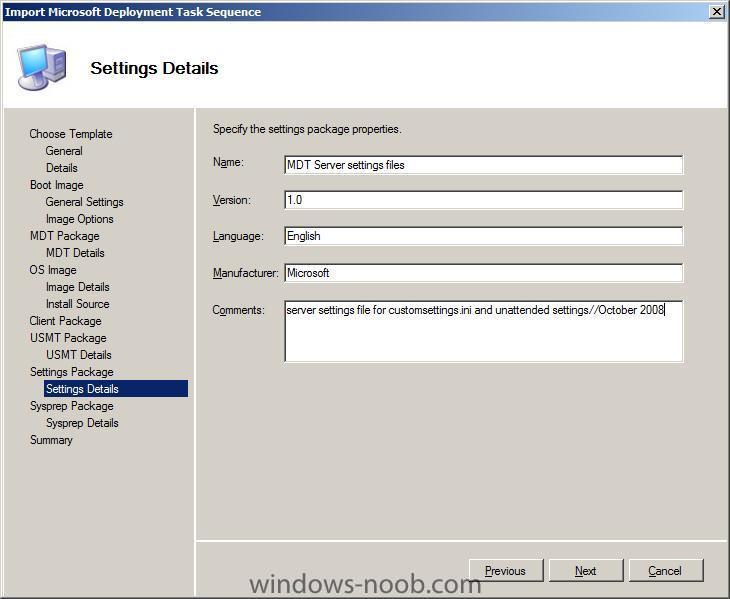730x599 pixels.
Task: Close the Import Task Sequence dialog
Action: click(x=716, y=12)
